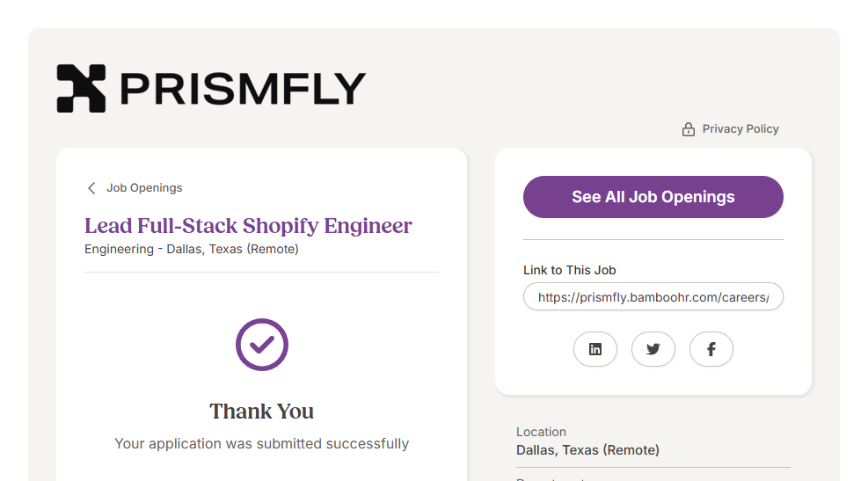
Task: Share this job on Twitter
Action: pos(653,349)
